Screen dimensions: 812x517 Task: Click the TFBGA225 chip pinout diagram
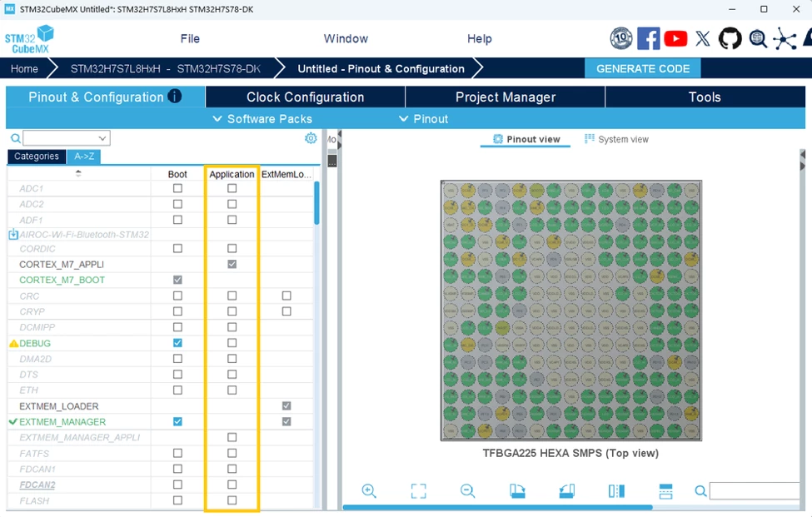tap(571, 311)
